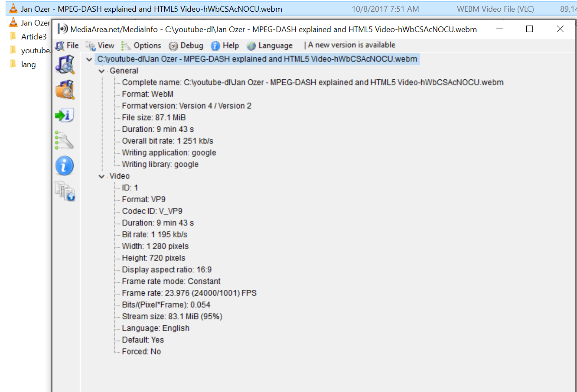577x392 pixels.
Task: Click the youtube folder icon in Explorer
Action: tap(13, 50)
